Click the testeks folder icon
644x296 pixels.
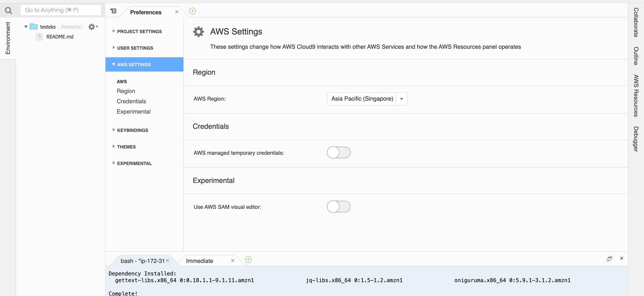click(34, 27)
